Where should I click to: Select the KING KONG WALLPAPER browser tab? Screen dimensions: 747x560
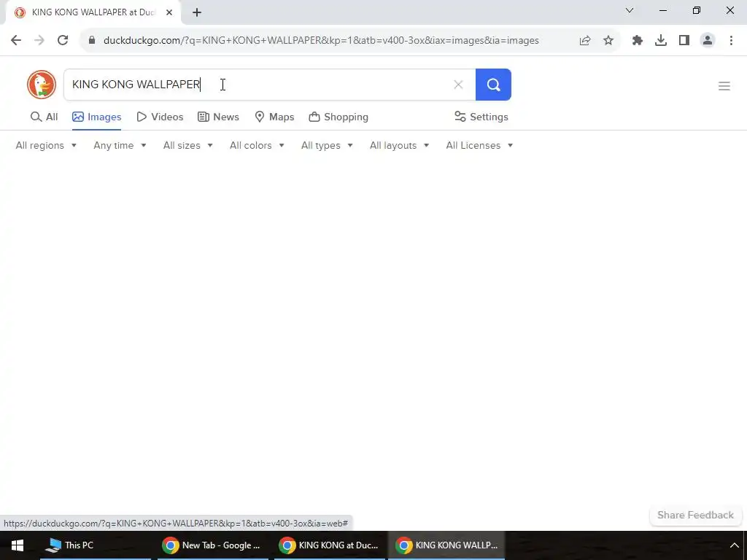(93, 12)
